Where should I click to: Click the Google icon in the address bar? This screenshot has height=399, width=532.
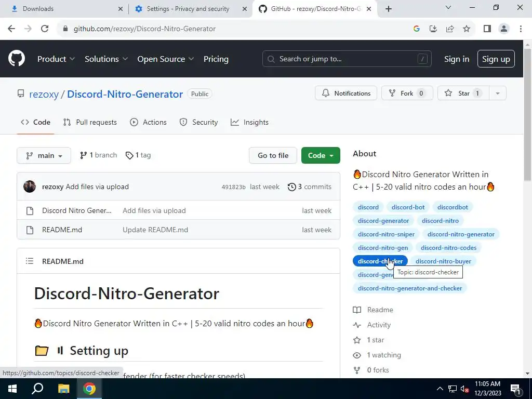coord(417,29)
